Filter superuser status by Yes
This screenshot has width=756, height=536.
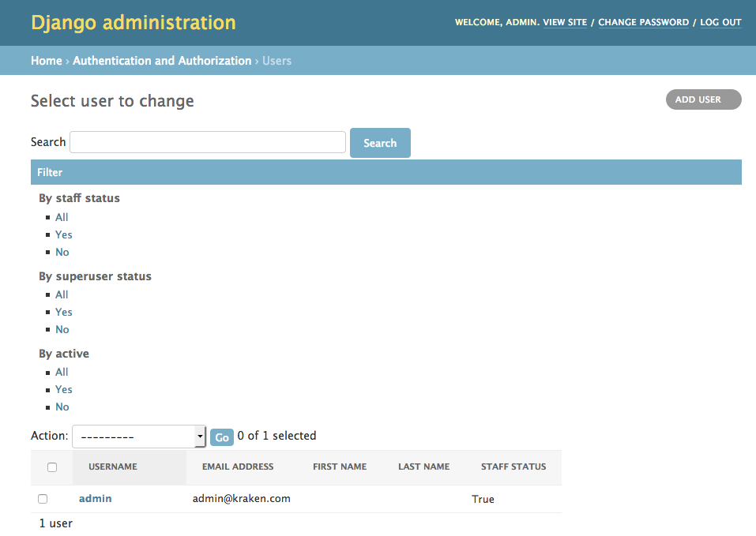pos(64,312)
